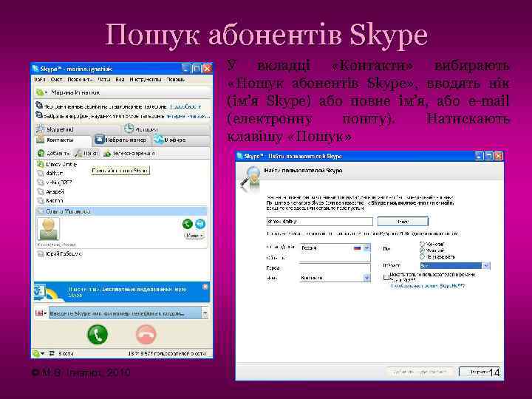Open the Вид menu
Image resolution: width=532 pixels, height=399 pixels.
tap(120, 79)
